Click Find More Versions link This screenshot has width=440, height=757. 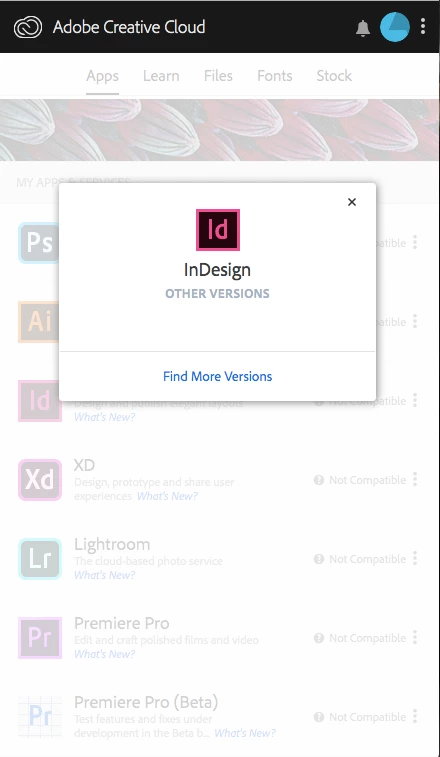tap(217, 376)
